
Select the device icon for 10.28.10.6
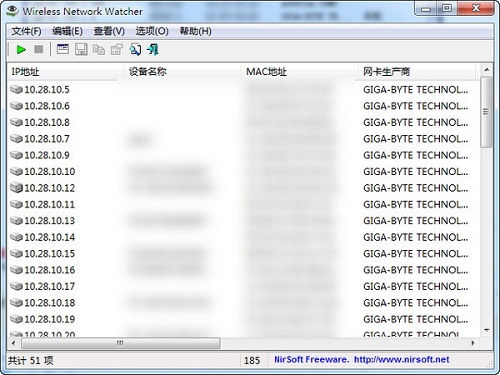pos(16,106)
